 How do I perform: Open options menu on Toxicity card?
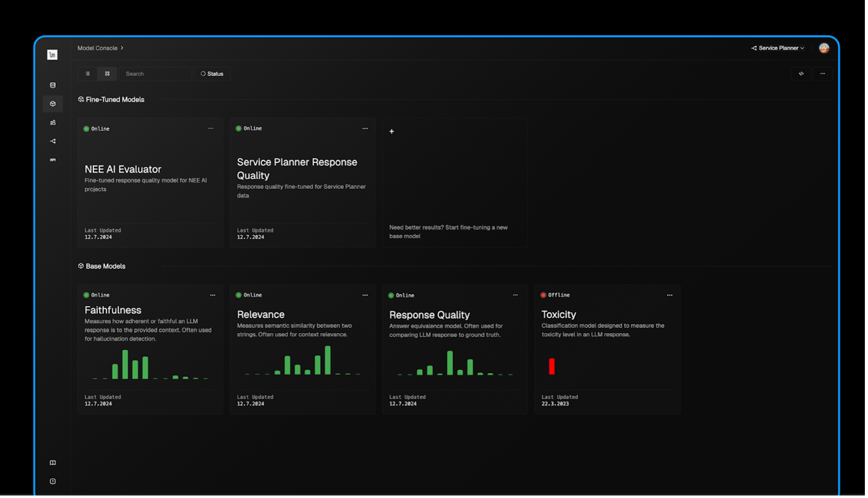tap(670, 295)
